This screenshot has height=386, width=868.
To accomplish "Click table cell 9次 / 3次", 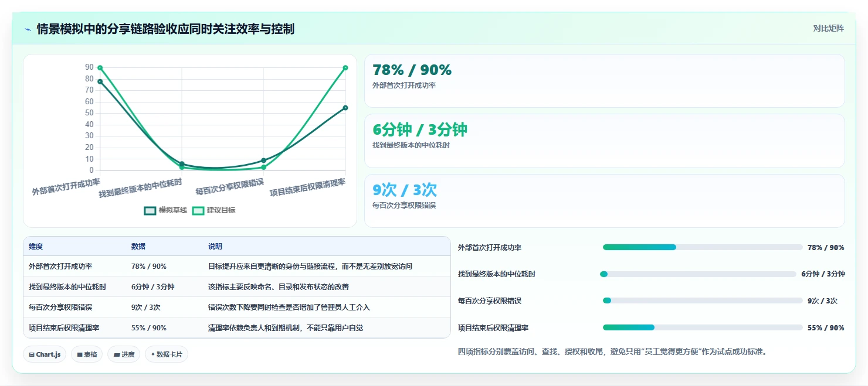I will (x=146, y=308).
